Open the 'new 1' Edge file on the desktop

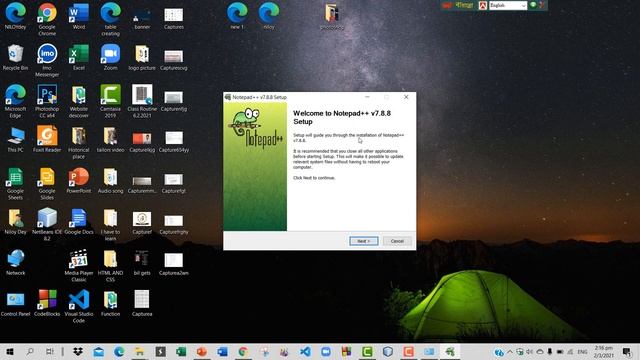[x=237, y=16]
